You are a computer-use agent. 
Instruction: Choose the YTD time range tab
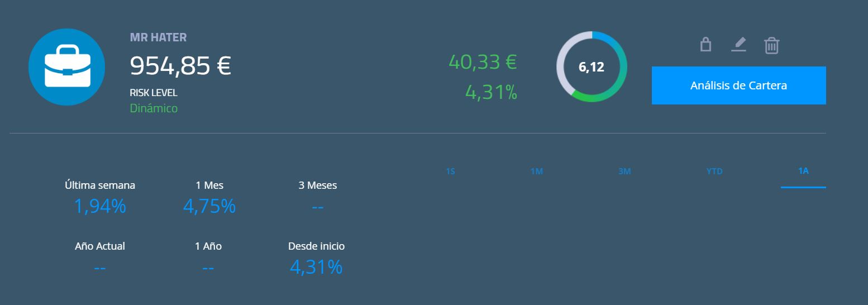click(714, 171)
